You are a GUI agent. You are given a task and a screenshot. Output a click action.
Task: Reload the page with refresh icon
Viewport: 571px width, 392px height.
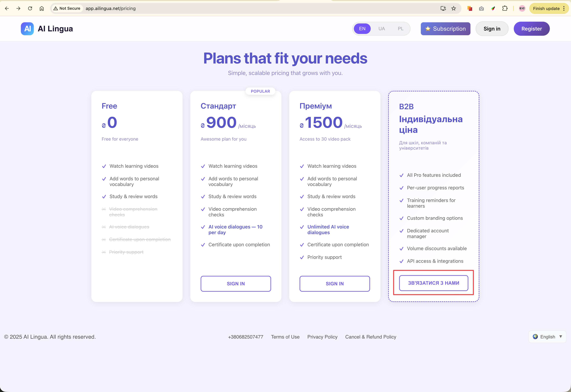(x=30, y=8)
